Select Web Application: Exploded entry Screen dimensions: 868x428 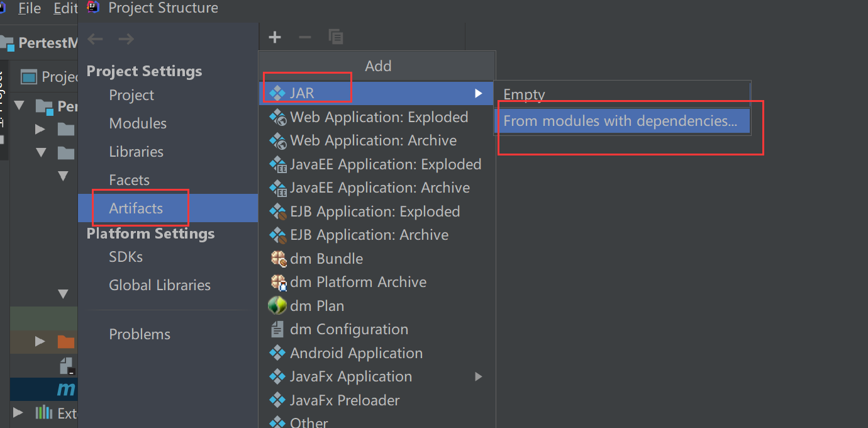(379, 117)
